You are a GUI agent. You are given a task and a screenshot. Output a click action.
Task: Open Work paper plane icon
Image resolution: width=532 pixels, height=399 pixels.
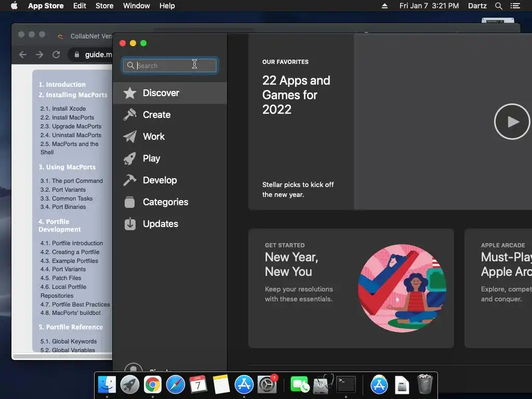tap(129, 137)
